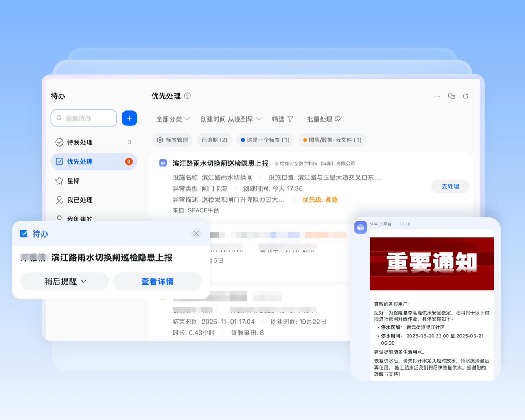Image resolution: width=525 pixels, height=420 pixels.
Task: Toggle the 这是一个标签 (1) filter chip
Action: click(265, 140)
